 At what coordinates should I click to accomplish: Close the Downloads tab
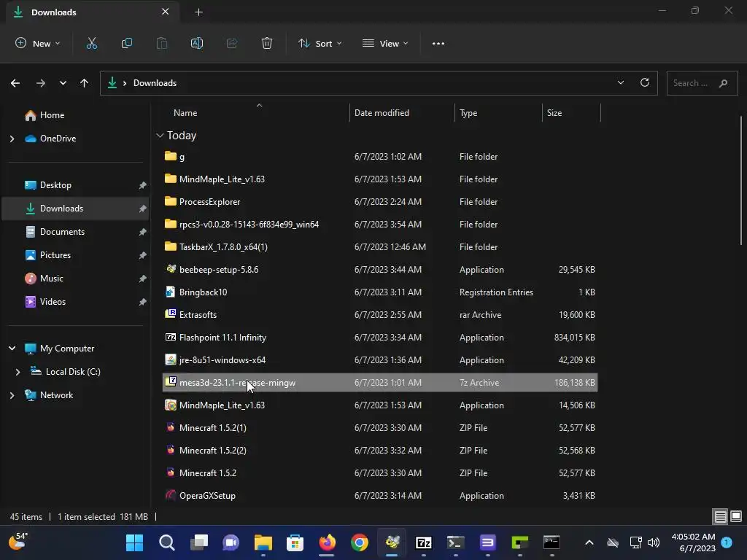(166, 12)
